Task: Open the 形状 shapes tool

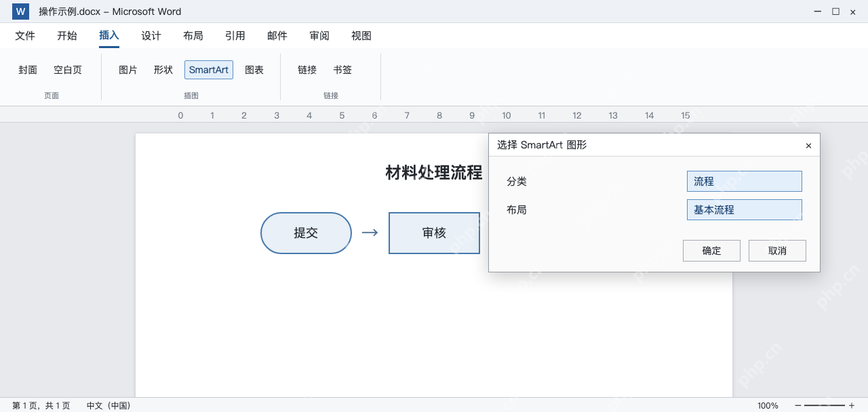Action: (163, 70)
